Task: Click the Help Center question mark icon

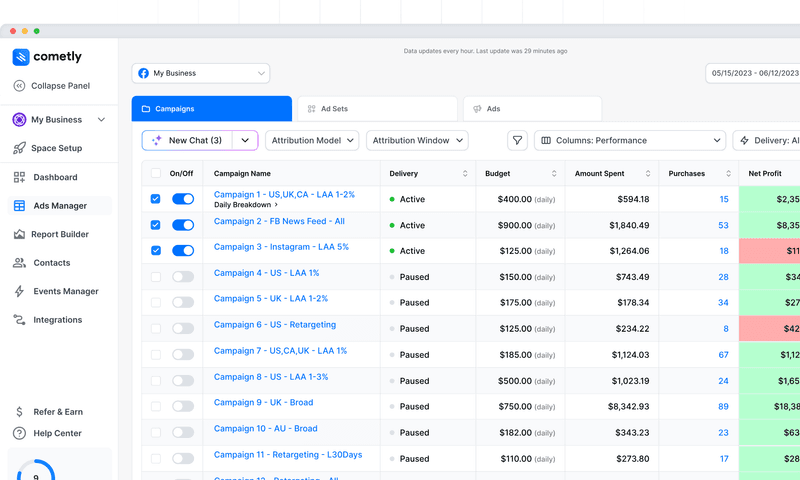Action: coord(19,433)
